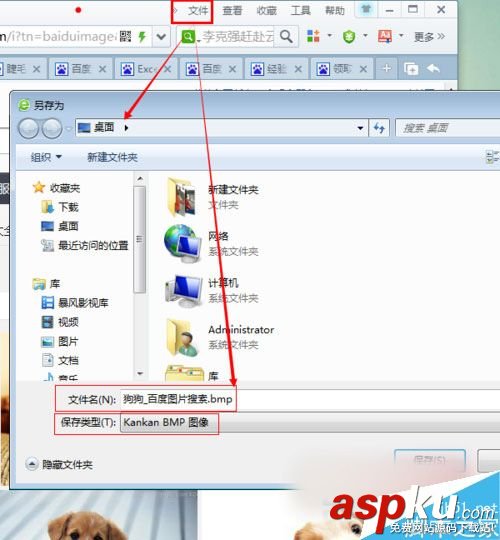The width and height of the screenshot is (500, 540).
Task: Click the 新建文件夹 toolbar button
Action: pos(112,157)
